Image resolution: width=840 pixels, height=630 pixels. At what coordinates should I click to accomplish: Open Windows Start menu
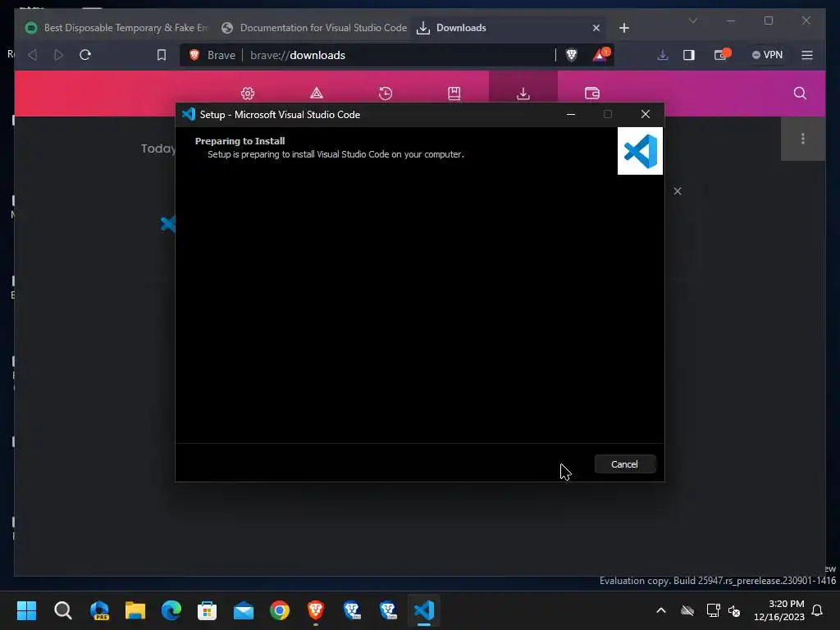(26, 609)
